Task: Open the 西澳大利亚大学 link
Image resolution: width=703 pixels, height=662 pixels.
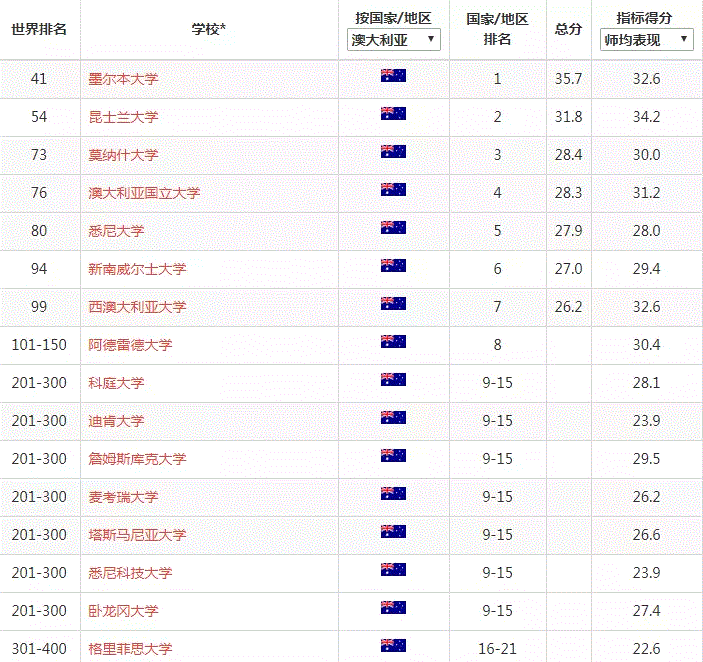Action: [137, 307]
